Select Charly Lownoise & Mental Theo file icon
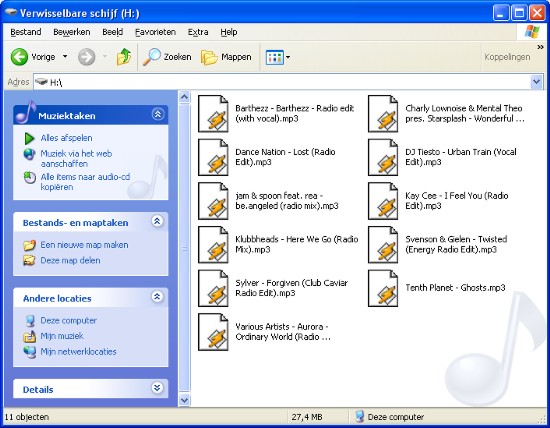The height and width of the screenshot is (428, 550). [x=383, y=114]
